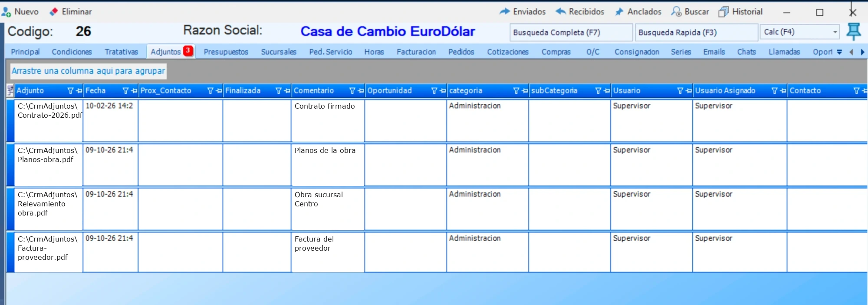Click the filter icon on Adjunto column

coord(70,91)
